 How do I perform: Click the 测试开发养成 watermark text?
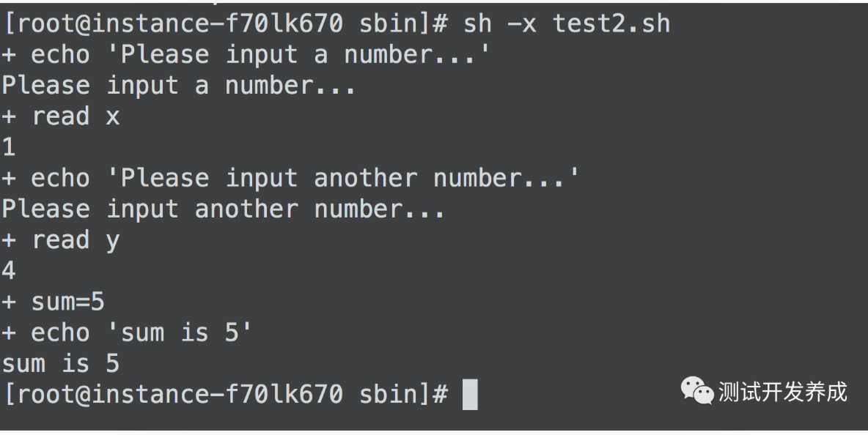pyautogui.click(x=782, y=392)
